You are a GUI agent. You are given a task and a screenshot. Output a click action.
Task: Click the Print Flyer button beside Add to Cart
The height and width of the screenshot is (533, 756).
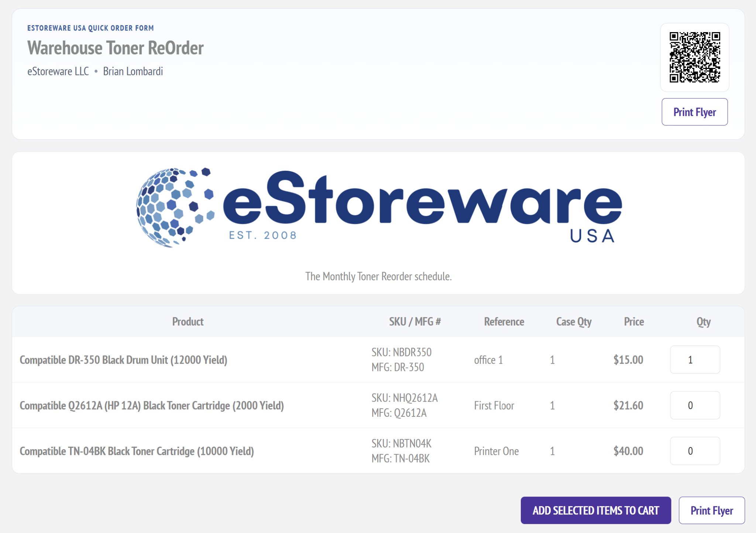[712, 510]
